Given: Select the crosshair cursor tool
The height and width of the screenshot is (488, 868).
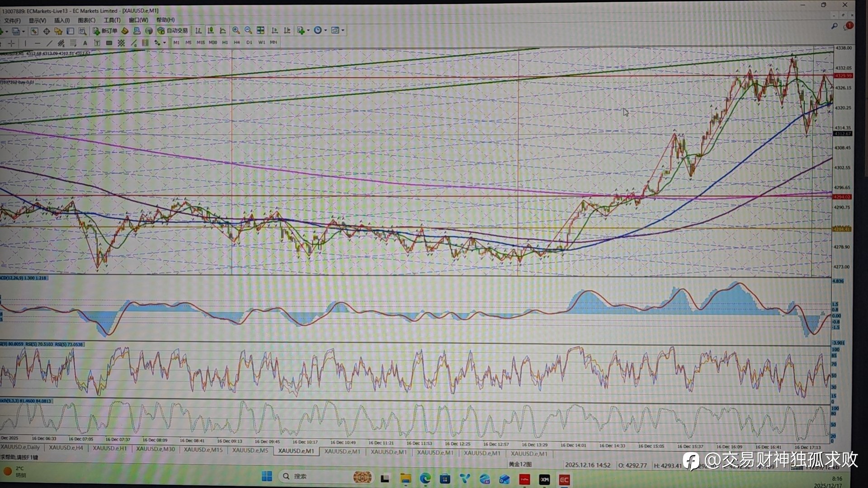Looking at the screenshot, I should [11, 43].
